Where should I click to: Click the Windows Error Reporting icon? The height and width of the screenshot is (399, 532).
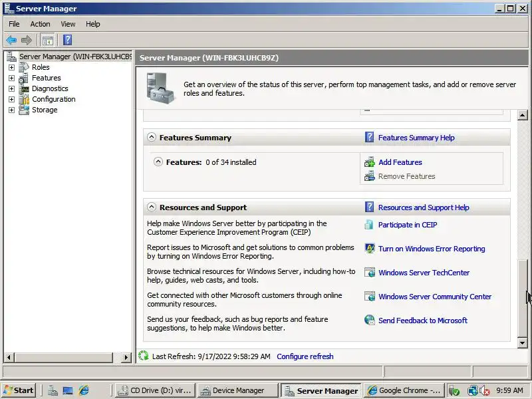pos(370,248)
